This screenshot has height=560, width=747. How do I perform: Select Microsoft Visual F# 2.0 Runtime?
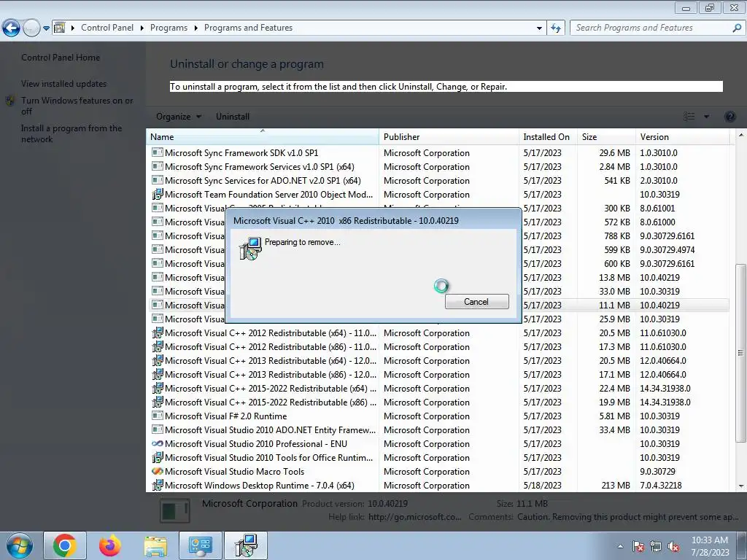click(439, 416)
